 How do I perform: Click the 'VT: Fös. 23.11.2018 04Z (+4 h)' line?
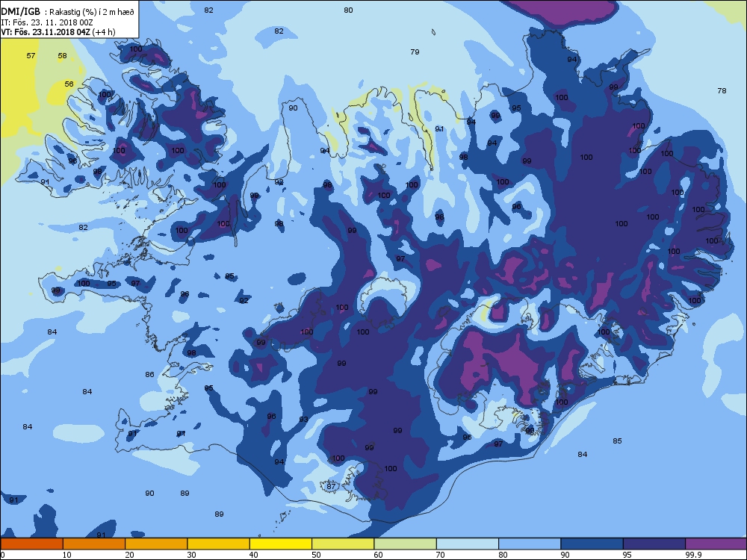click(x=58, y=32)
